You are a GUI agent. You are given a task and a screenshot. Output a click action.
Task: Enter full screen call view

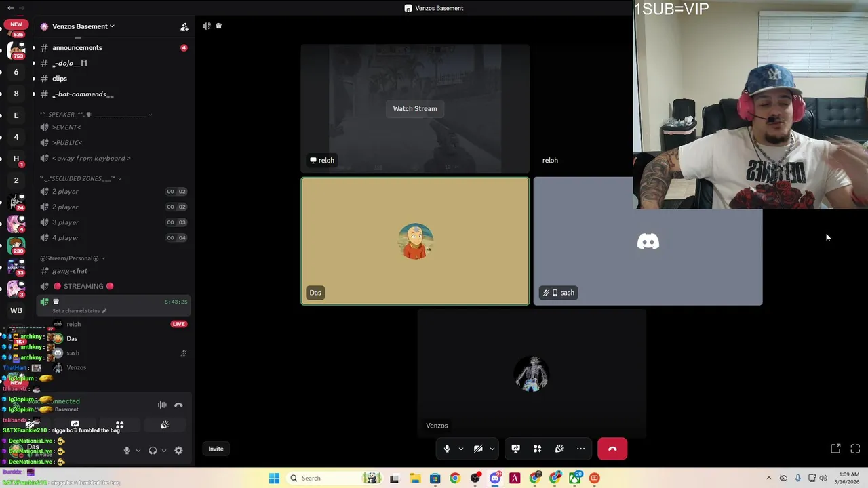[855, 449]
